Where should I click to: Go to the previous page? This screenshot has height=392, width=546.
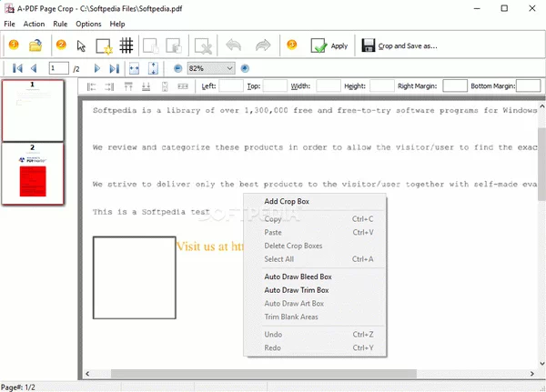tap(34, 68)
